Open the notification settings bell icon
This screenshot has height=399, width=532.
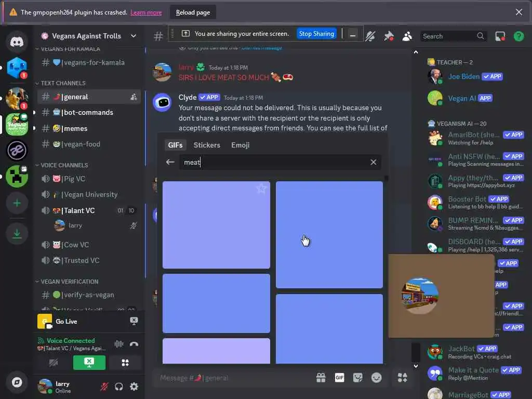370,36
